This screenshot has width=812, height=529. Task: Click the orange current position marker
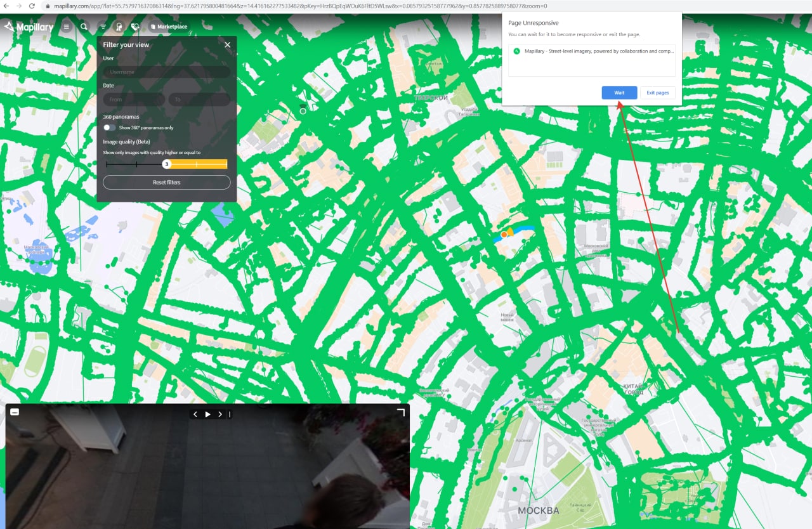[504, 235]
